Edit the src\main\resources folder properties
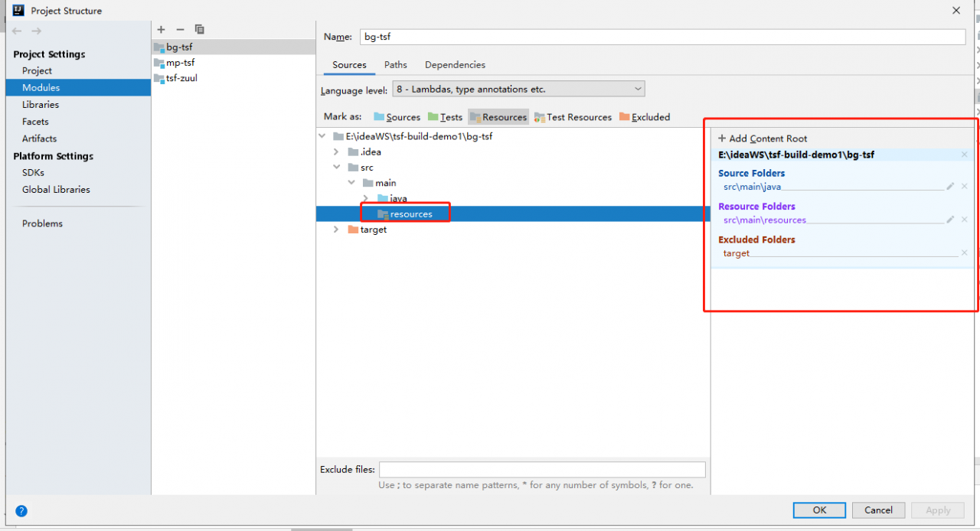This screenshot has width=980, height=531. click(x=950, y=220)
